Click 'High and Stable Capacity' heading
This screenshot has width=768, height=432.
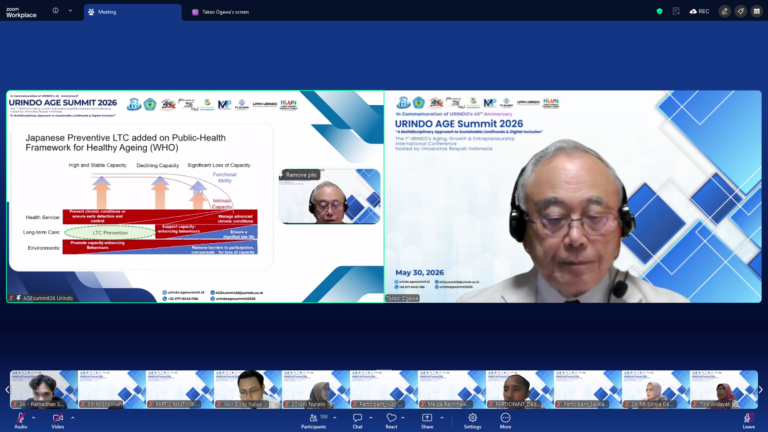click(x=97, y=165)
